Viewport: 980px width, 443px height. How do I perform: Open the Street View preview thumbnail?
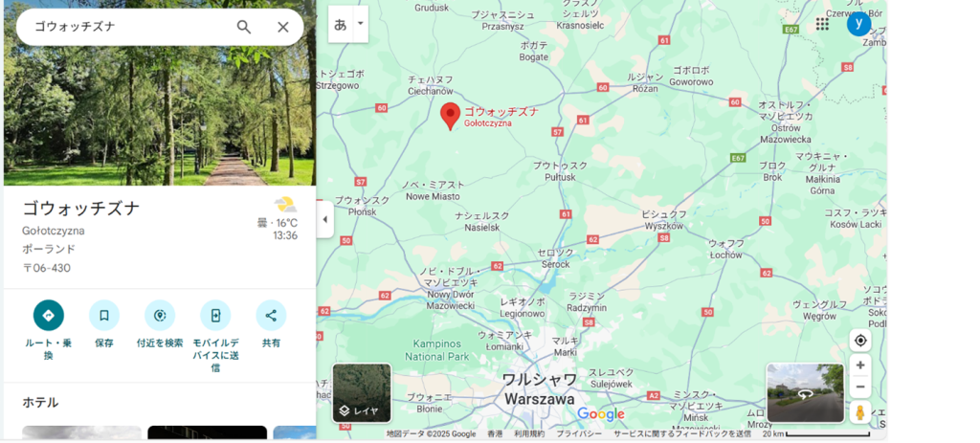(805, 393)
